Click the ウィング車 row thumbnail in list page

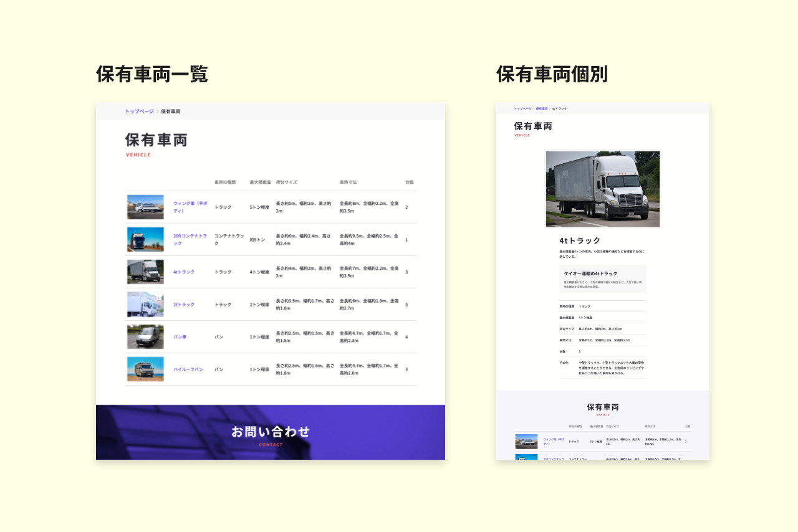[145, 207]
